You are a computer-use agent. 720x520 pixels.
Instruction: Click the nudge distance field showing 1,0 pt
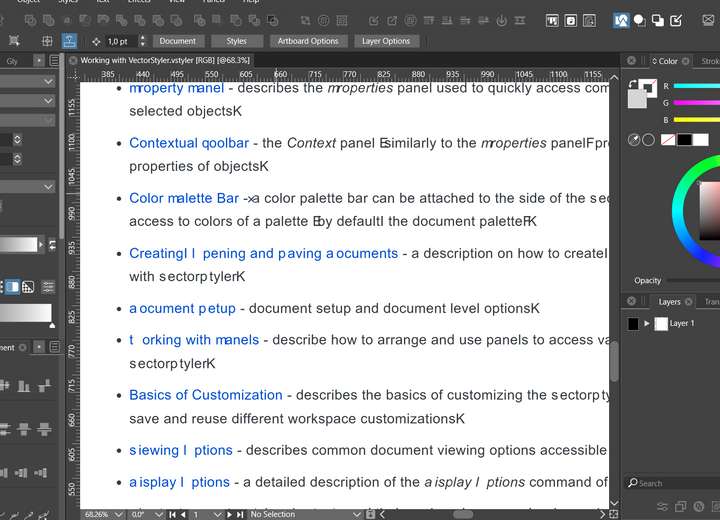[x=121, y=41]
